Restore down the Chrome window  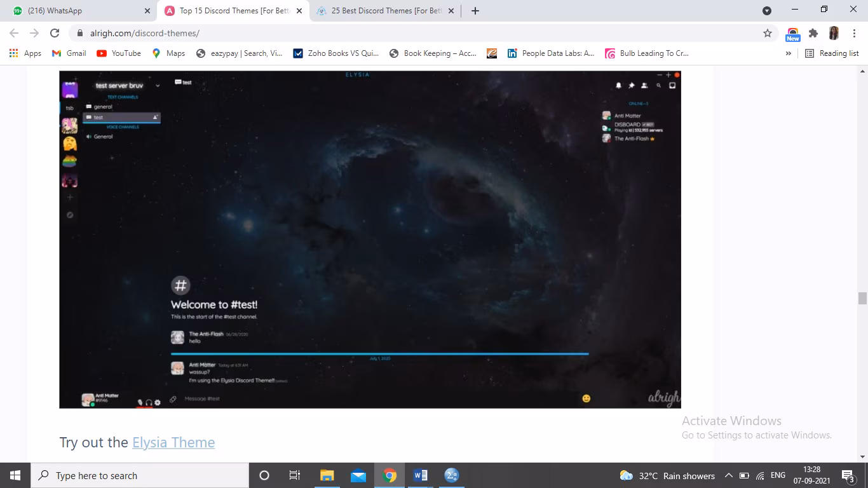[x=824, y=9]
